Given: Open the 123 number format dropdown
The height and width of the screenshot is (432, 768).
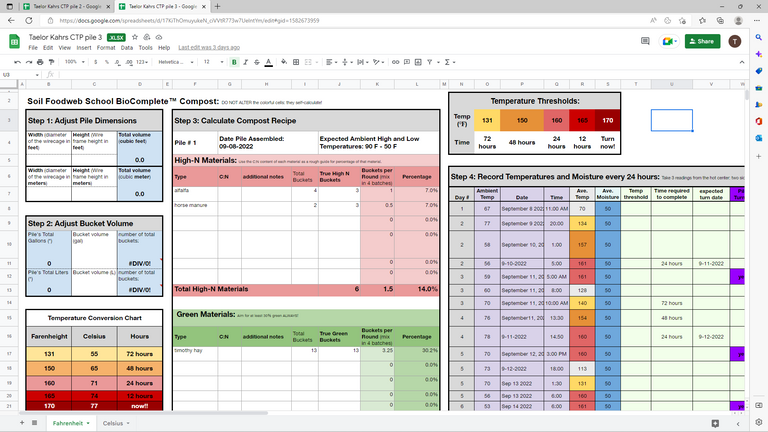Looking at the screenshot, I should (143, 62).
